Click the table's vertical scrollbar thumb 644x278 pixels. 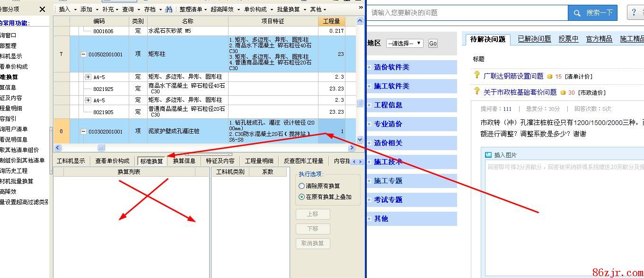(x=360, y=103)
